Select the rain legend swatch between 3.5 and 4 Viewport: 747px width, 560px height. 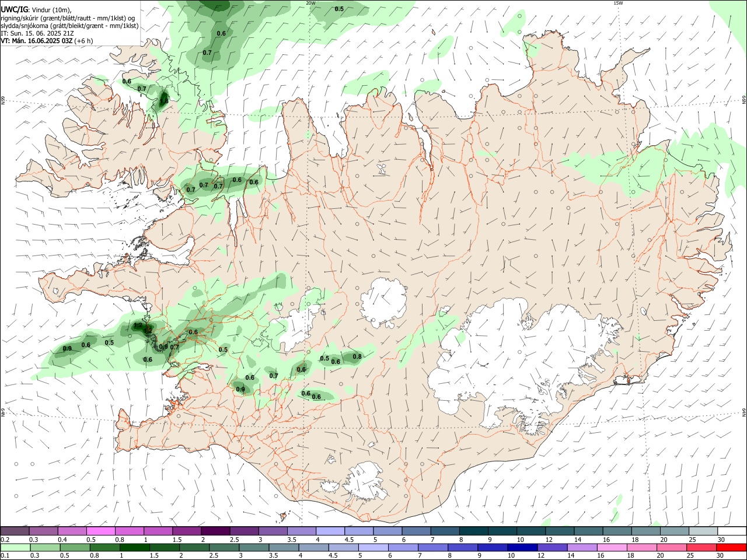coord(283,547)
